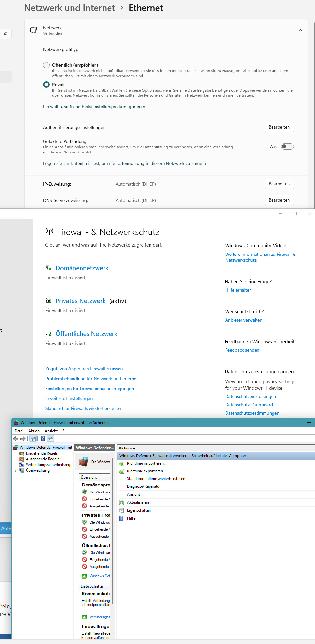The image size is (315, 644).
Task: Click the search magnifier icon in Settings
Action: [x=5, y=34]
